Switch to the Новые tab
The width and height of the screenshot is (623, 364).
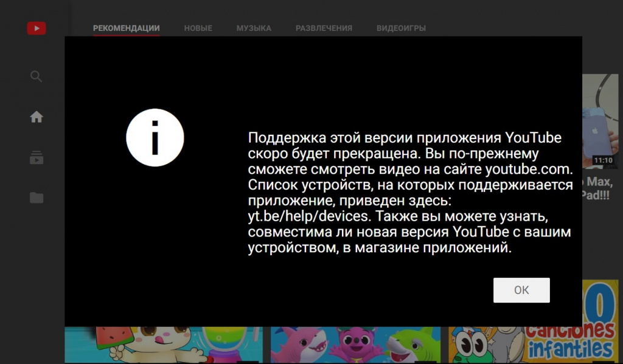[x=198, y=28]
